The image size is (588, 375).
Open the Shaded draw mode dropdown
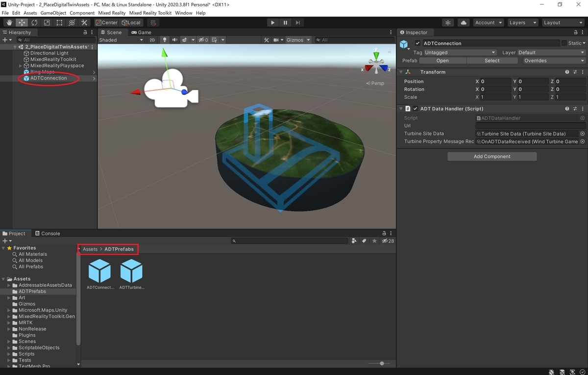pyautogui.click(x=121, y=40)
